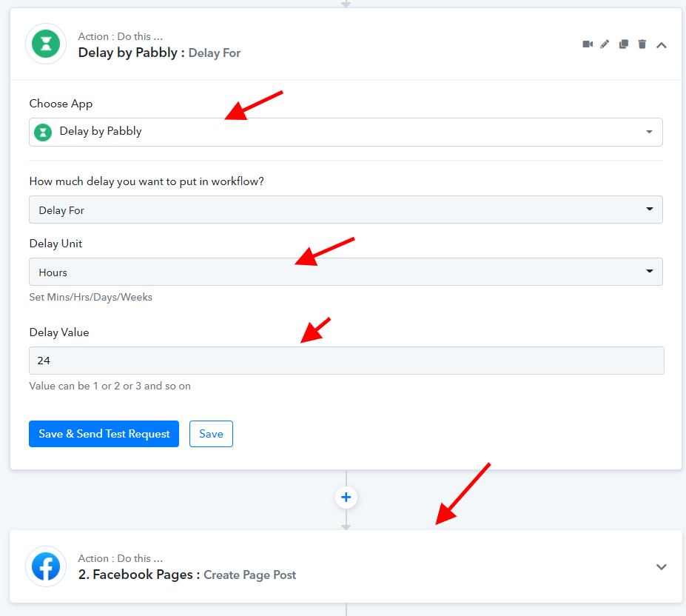
Task: Rename step using the pencil icon
Action: pyautogui.click(x=605, y=44)
